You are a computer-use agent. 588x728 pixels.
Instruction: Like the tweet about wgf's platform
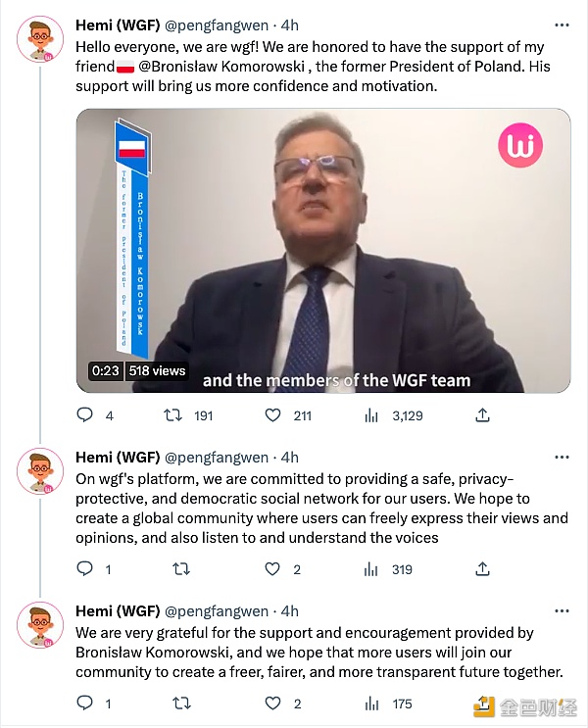(273, 569)
